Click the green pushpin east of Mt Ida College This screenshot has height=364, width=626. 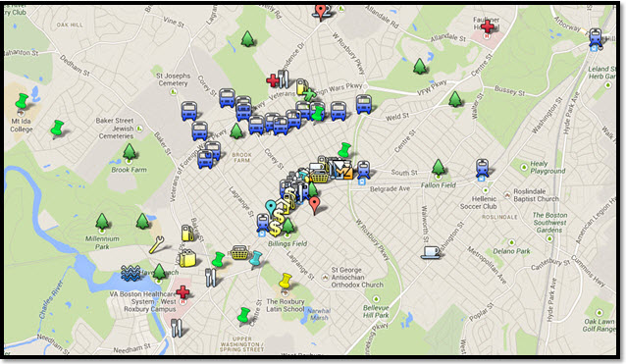click(57, 129)
